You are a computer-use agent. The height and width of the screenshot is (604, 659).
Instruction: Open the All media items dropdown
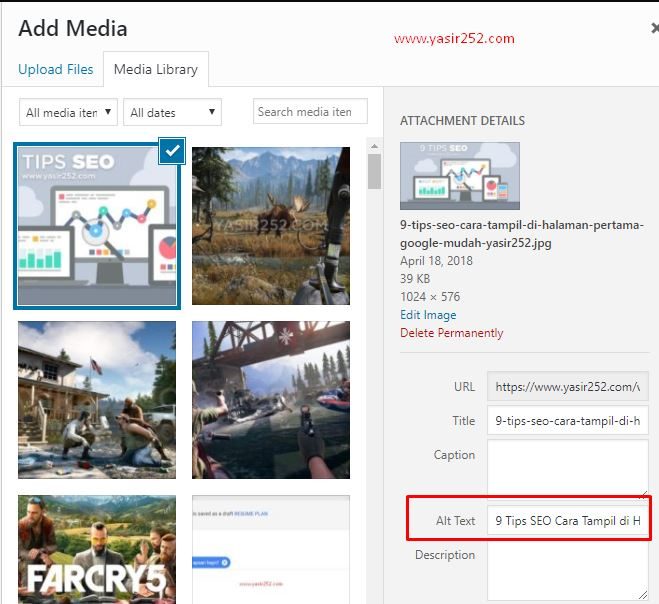tap(68, 112)
